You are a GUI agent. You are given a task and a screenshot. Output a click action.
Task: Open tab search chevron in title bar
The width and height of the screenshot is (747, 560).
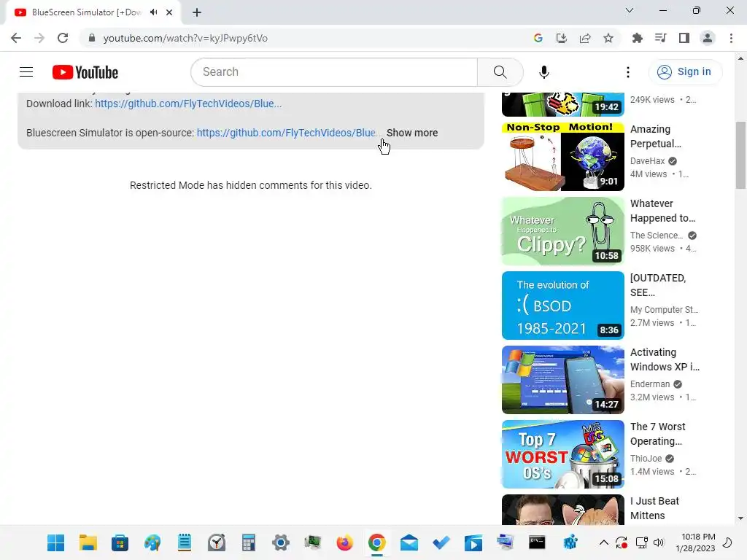tap(630, 10)
